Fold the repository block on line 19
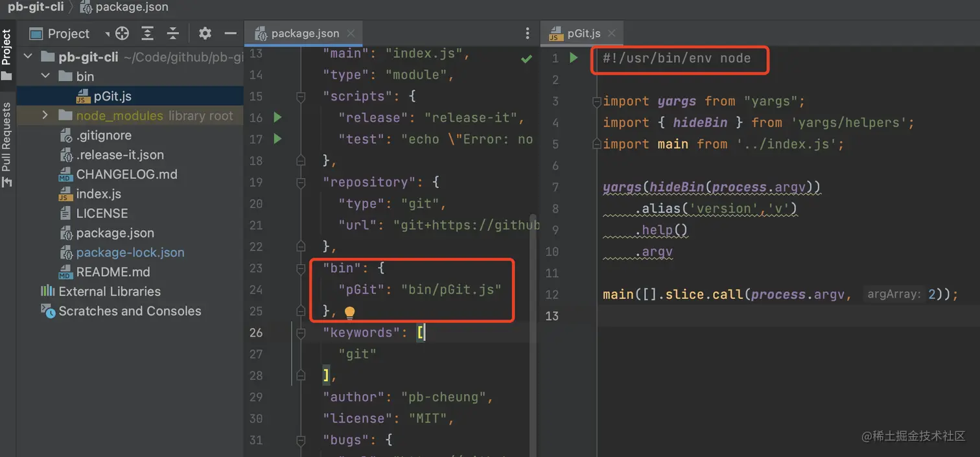The image size is (980, 457). (x=301, y=182)
